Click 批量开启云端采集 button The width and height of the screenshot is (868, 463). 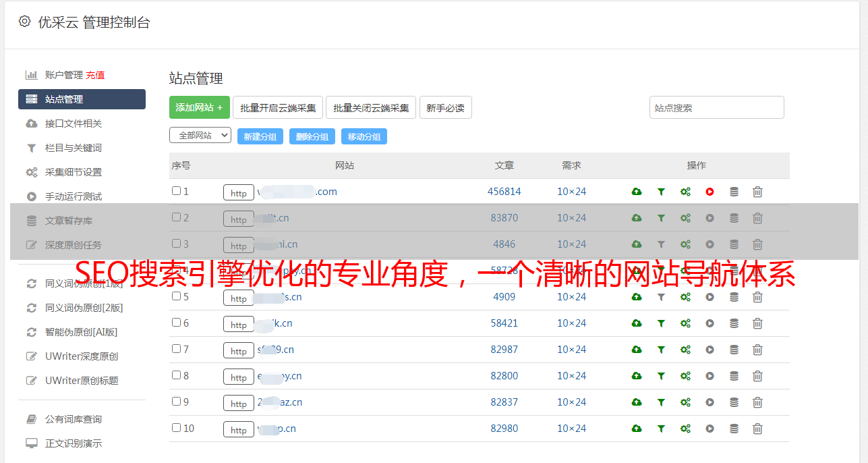278,107
